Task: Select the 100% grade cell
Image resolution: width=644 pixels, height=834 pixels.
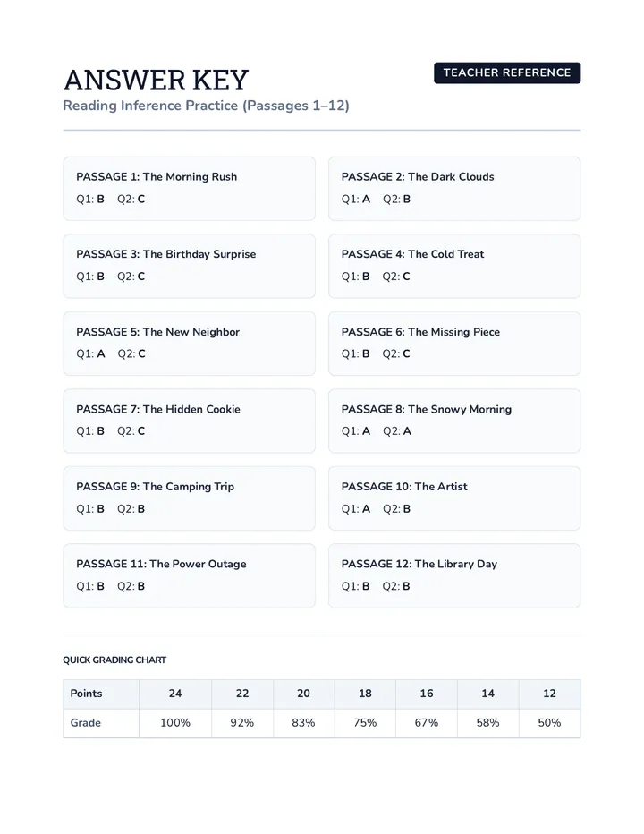Action: (175, 723)
